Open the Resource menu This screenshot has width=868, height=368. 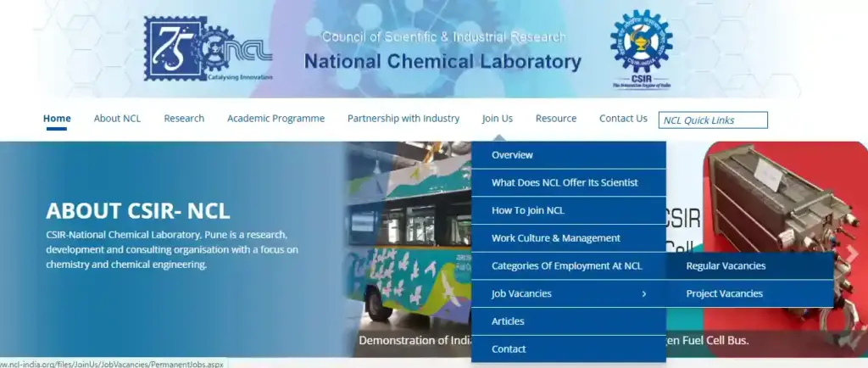click(556, 119)
